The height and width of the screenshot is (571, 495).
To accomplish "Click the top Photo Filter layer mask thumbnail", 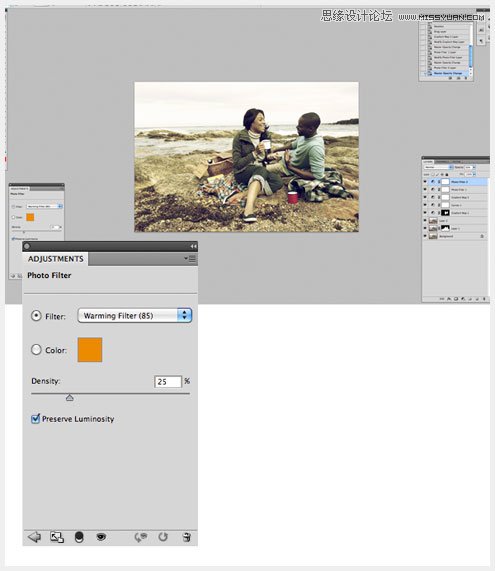I will point(445,182).
